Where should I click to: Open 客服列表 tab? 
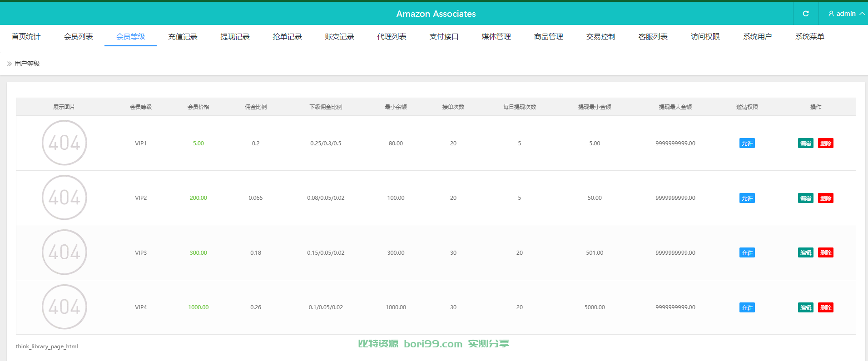click(x=653, y=36)
